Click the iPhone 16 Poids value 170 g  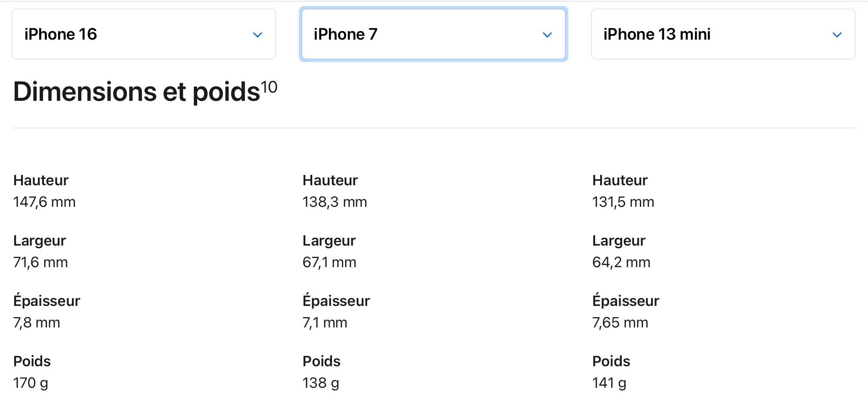[x=31, y=383]
